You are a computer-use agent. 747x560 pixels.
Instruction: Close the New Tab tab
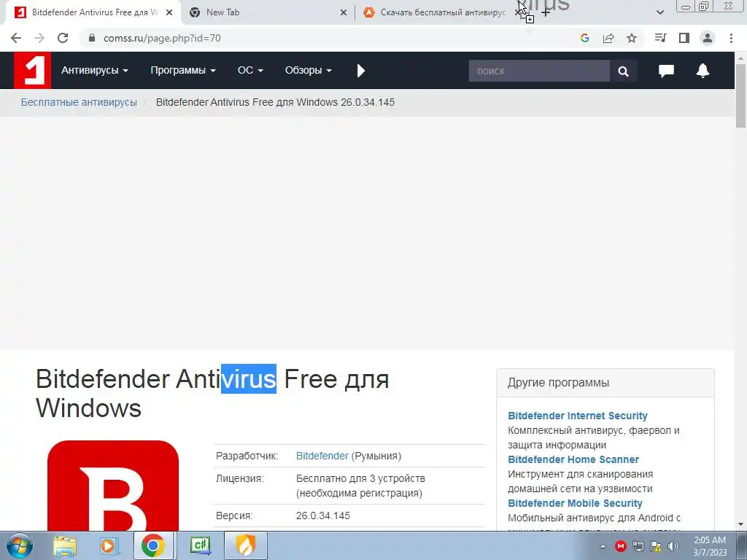(x=344, y=13)
